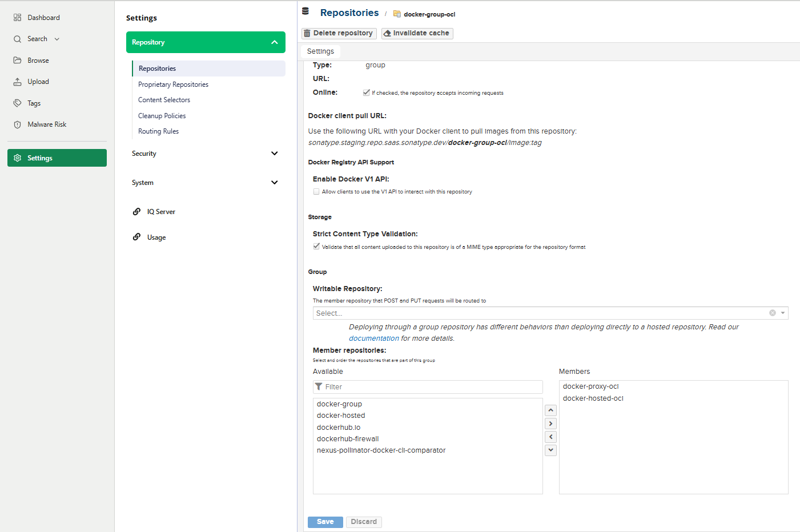Click the Usage link icon
Viewport: 800px width, 532px height.
coord(136,237)
